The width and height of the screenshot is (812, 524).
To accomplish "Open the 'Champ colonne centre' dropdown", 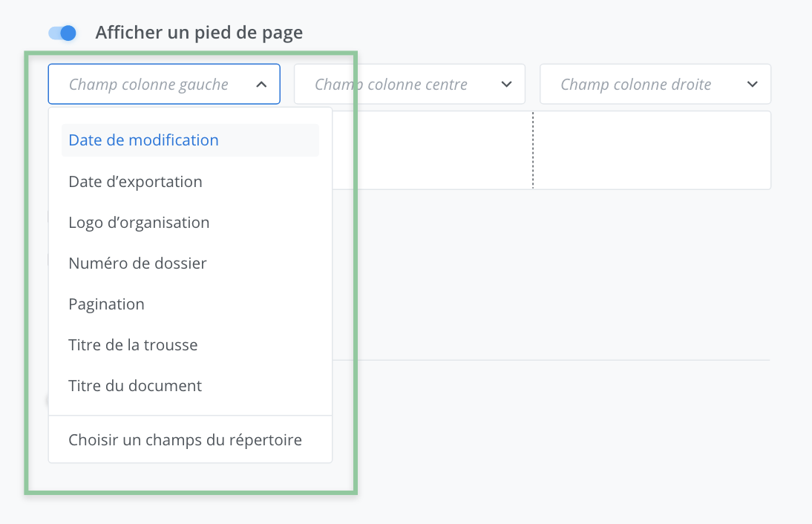I will point(393,85).
